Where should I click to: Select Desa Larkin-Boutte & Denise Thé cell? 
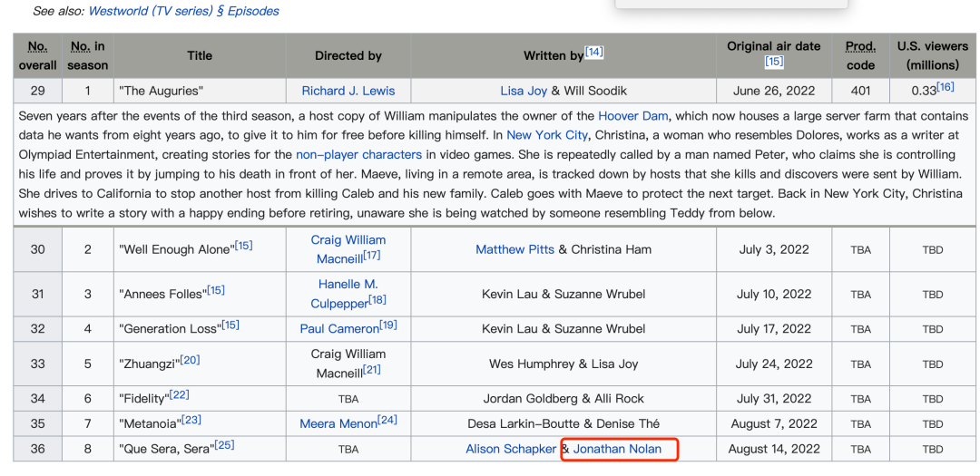(563, 424)
